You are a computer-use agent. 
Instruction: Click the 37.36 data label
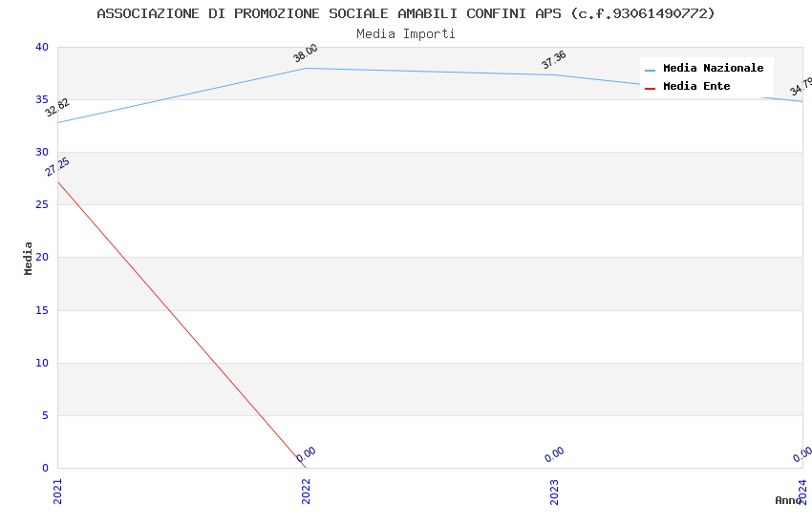(x=553, y=60)
